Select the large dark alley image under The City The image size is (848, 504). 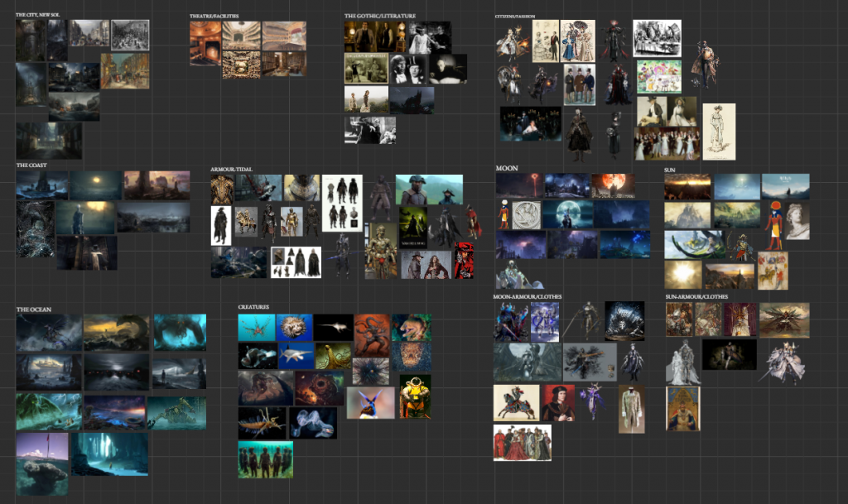[x=49, y=141]
